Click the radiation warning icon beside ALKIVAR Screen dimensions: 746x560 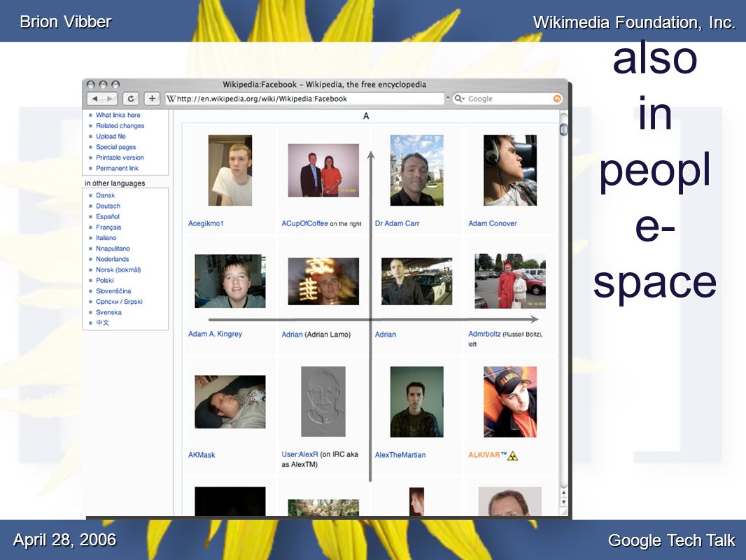click(x=512, y=456)
